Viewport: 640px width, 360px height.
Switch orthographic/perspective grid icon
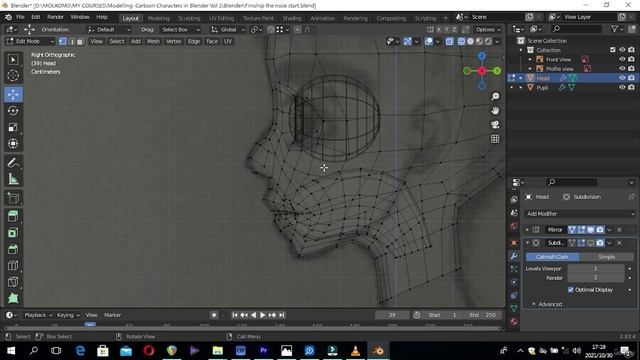495,139
